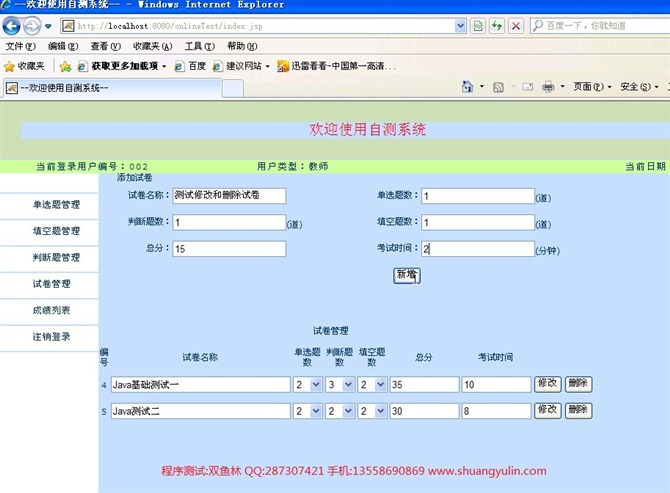Click the Home page icon
This screenshot has width=670, height=493.
point(467,87)
